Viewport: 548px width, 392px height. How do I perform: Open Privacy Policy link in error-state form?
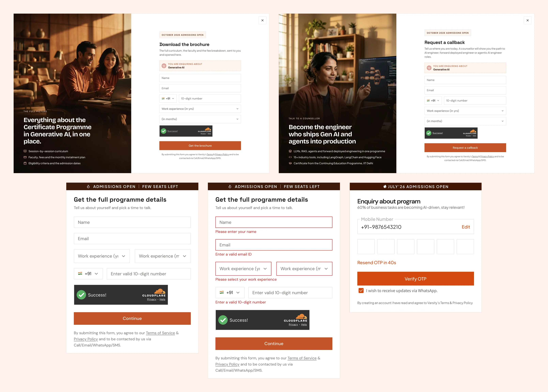tap(227, 364)
